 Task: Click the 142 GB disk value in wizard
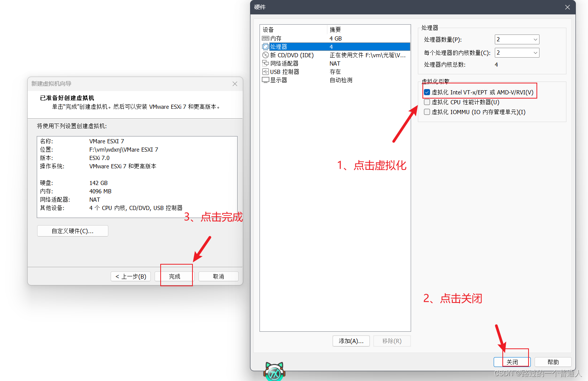99,183
